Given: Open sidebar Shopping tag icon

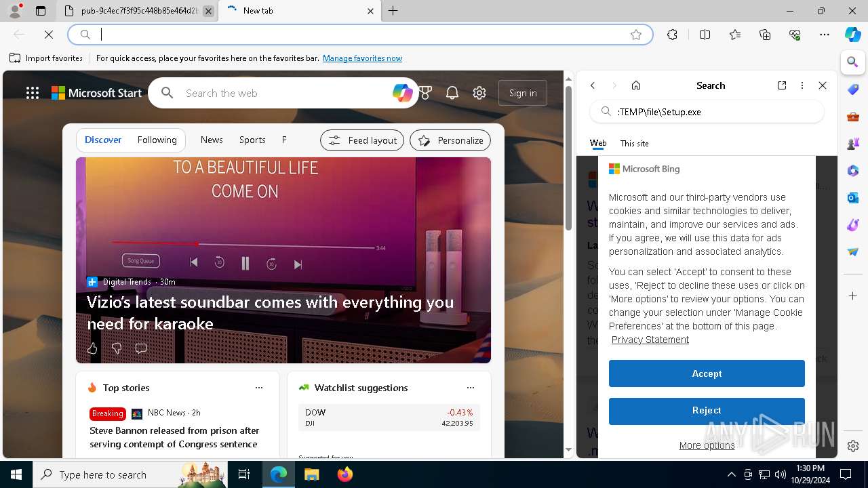Looking at the screenshot, I should click(x=853, y=89).
